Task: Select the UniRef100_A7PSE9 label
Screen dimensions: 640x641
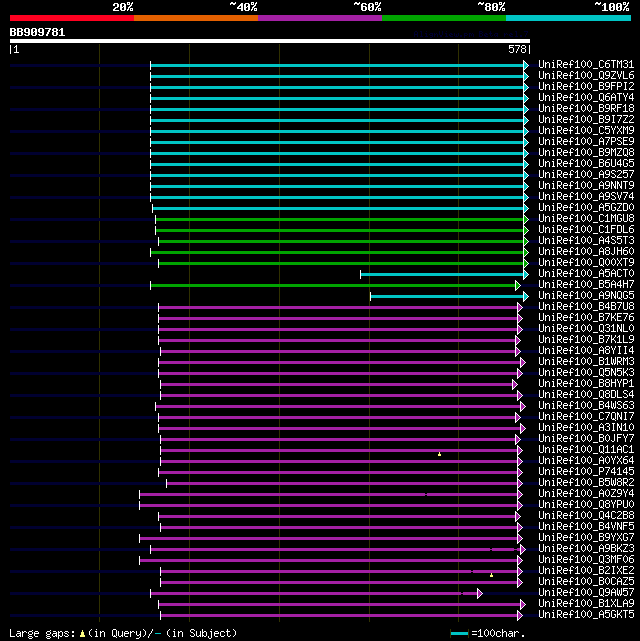Action: tap(586, 141)
